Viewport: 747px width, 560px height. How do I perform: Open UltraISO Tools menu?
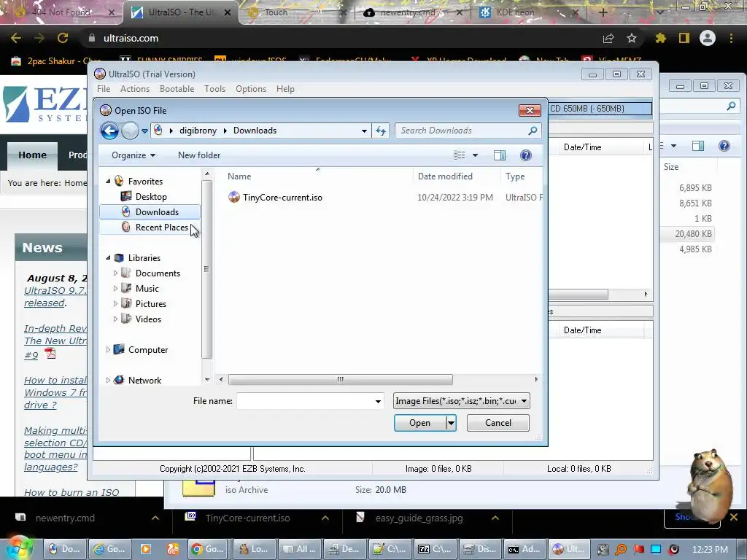tap(215, 89)
